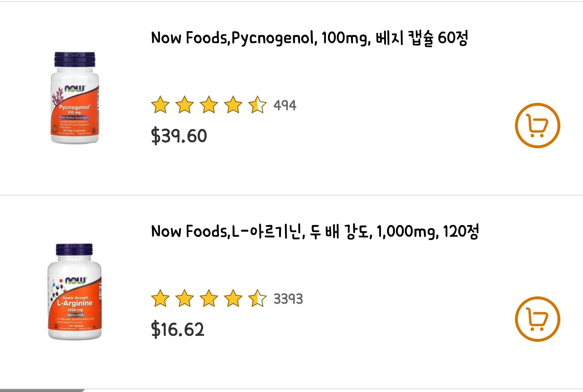This screenshot has width=583, height=392.
Task: Select first star of L-아르기닌 rating
Action: tap(160, 298)
